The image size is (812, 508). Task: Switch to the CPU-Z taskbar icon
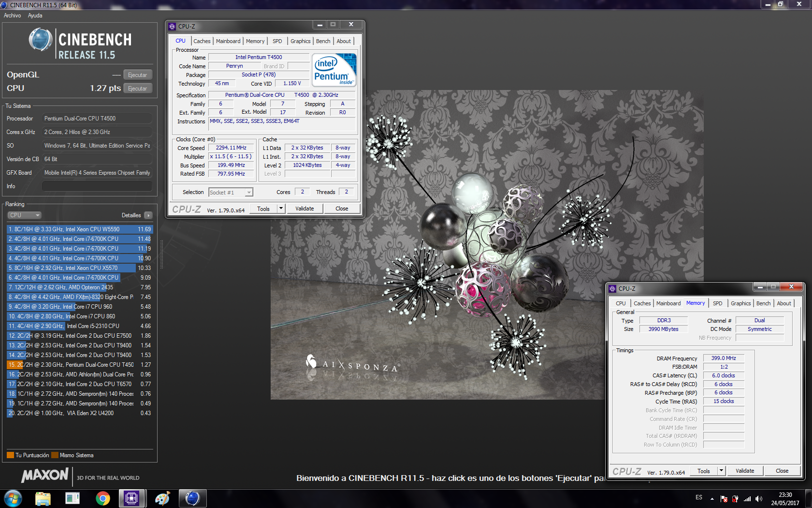[131, 498]
